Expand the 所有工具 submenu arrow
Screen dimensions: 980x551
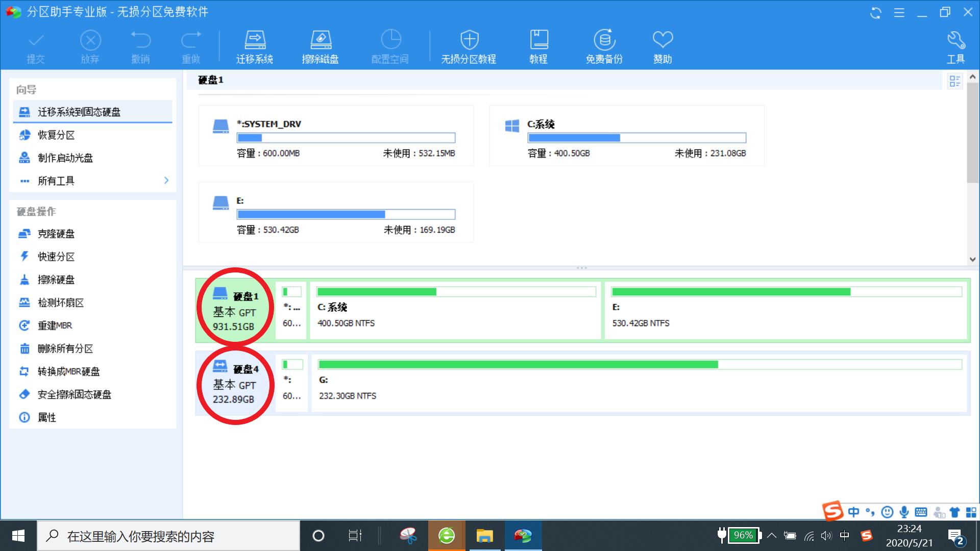166,181
